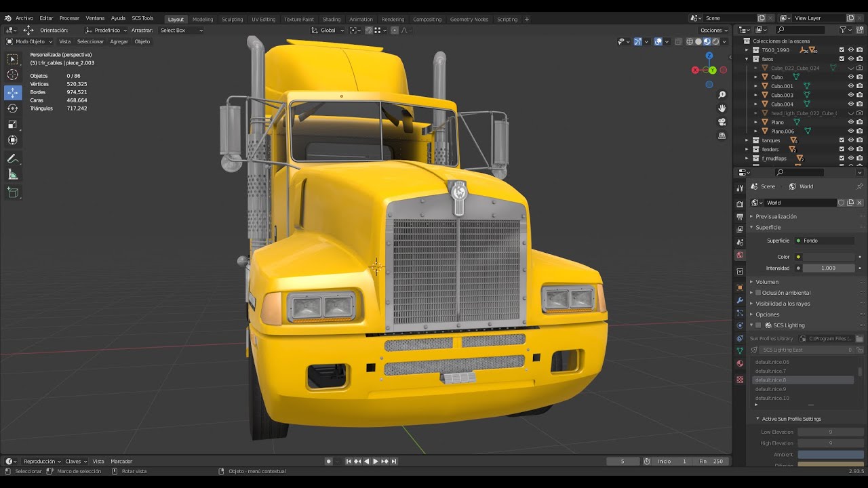Open the Modifier wrench properties tab

point(740,300)
